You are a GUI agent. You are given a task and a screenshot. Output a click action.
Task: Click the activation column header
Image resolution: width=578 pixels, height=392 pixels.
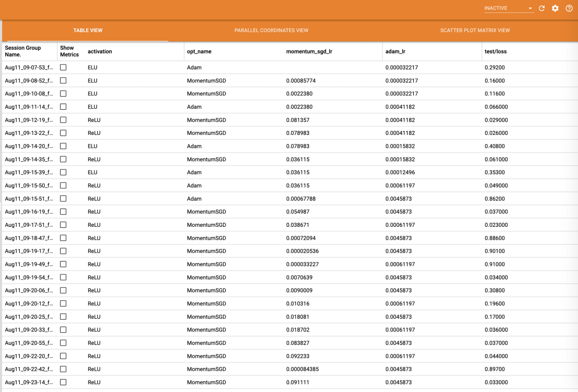click(x=100, y=52)
